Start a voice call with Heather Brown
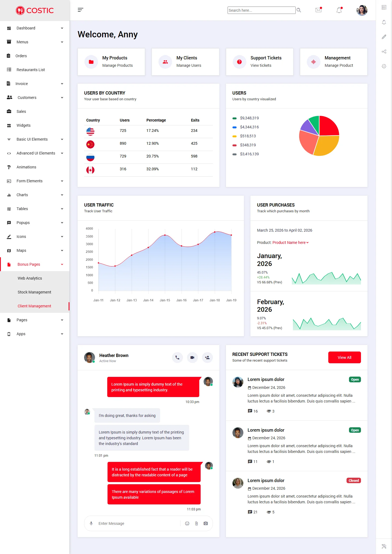This screenshot has height=554, width=392. [x=177, y=358]
